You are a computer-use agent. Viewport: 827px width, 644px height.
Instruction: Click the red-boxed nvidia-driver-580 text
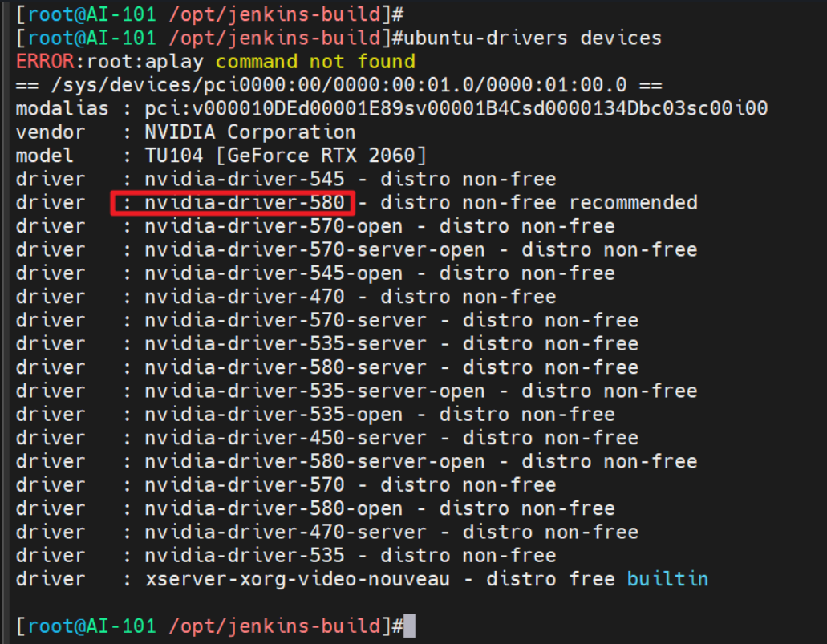[244, 203]
